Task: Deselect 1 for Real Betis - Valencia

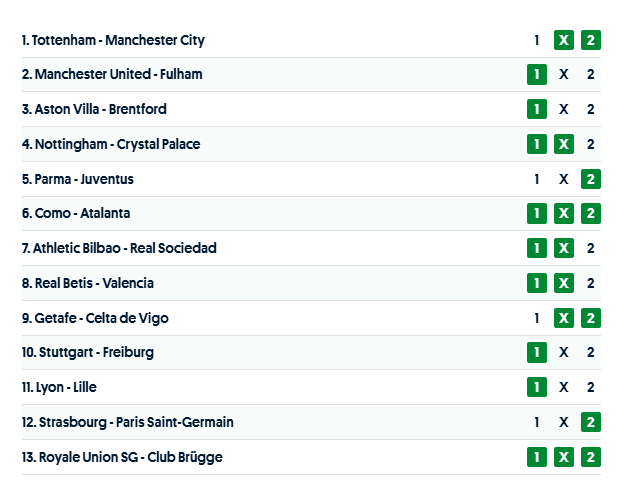Action: point(537,283)
